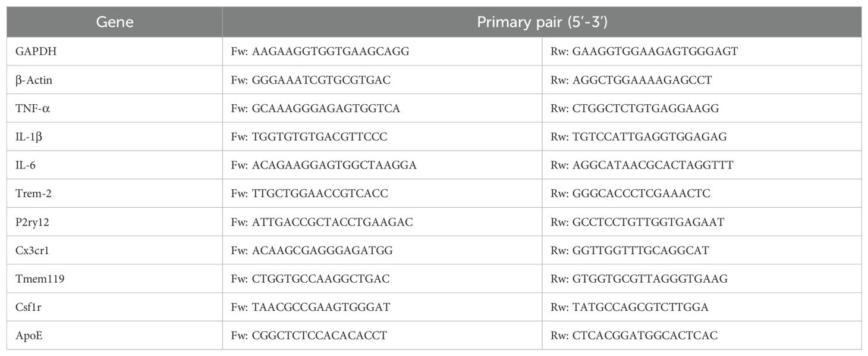Select the Cx3cr1 gene cell

(115, 251)
